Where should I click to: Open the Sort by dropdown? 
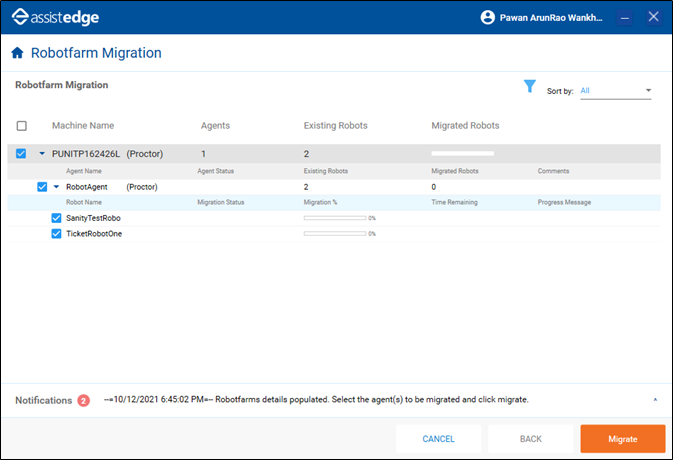click(616, 91)
